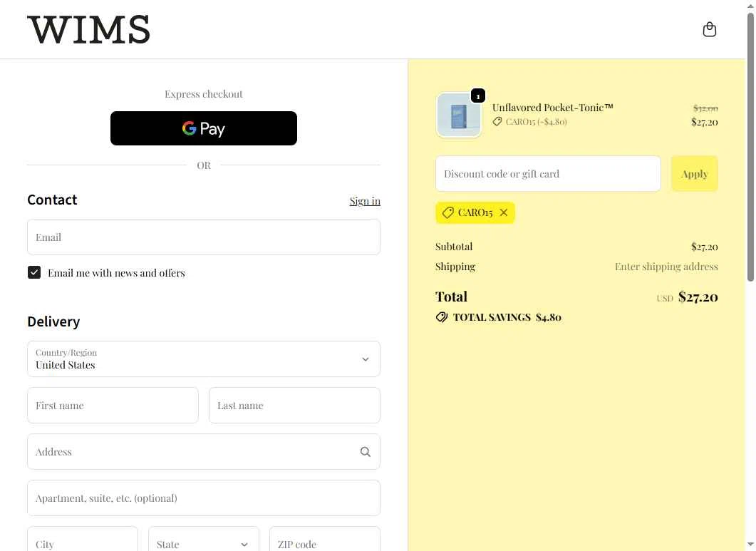Apply the discount code
Image resolution: width=756 pixels, height=551 pixels.
pyautogui.click(x=694, y=174)
